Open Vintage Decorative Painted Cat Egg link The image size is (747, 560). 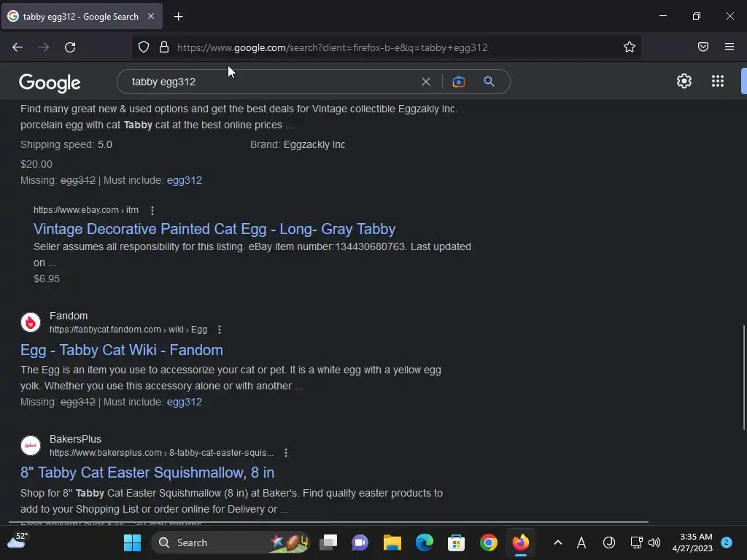pos(214,229)
